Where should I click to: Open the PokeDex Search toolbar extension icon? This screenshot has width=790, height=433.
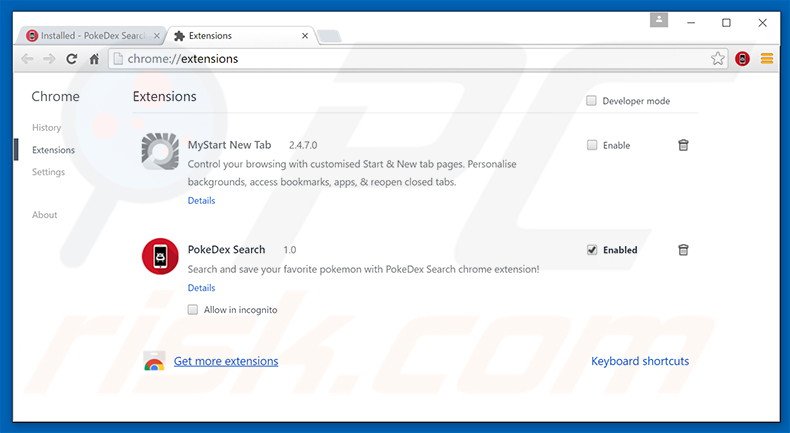tap(742, 59)
